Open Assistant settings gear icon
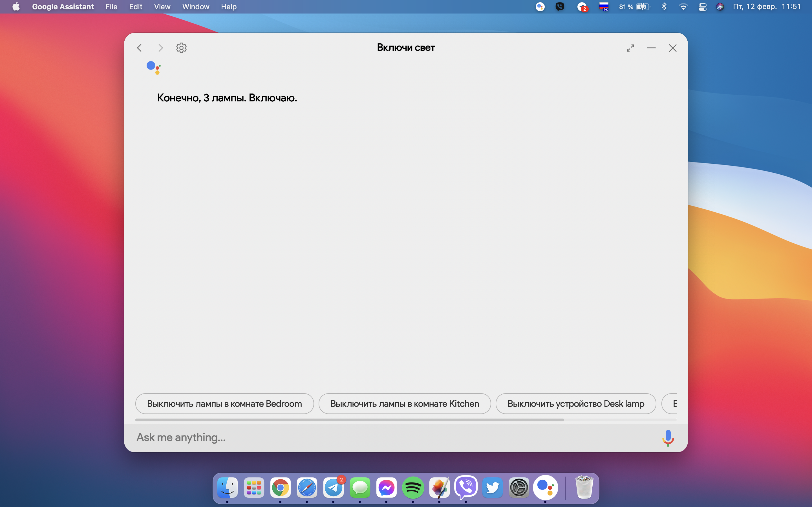The height and width of the screenshot is (507, 812). [181, 48]
